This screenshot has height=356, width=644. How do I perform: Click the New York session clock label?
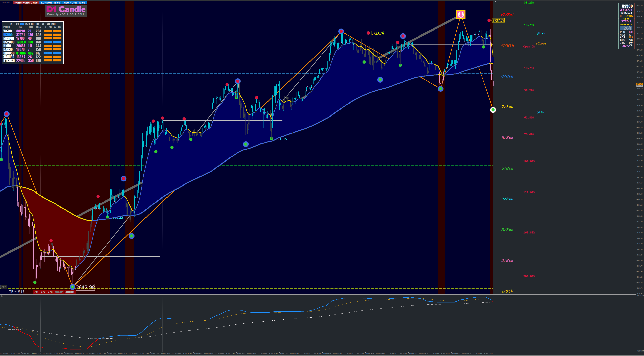click(74, 3)
